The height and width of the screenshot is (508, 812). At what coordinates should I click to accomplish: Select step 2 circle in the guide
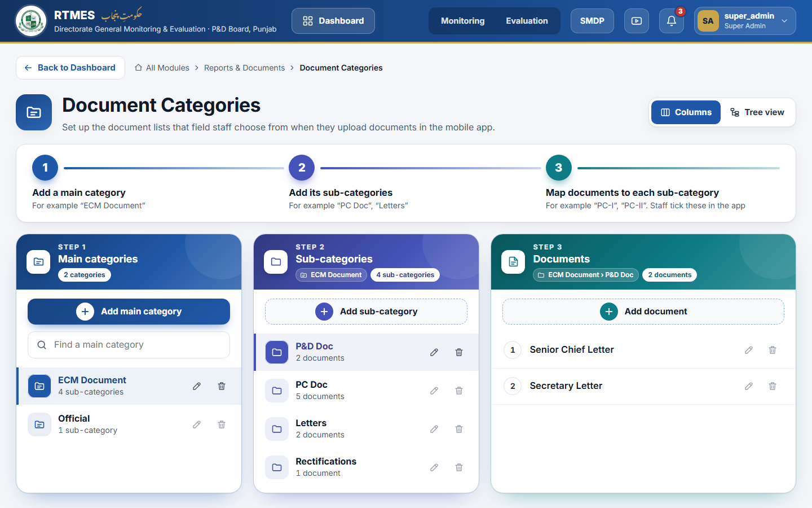[302, 168]
